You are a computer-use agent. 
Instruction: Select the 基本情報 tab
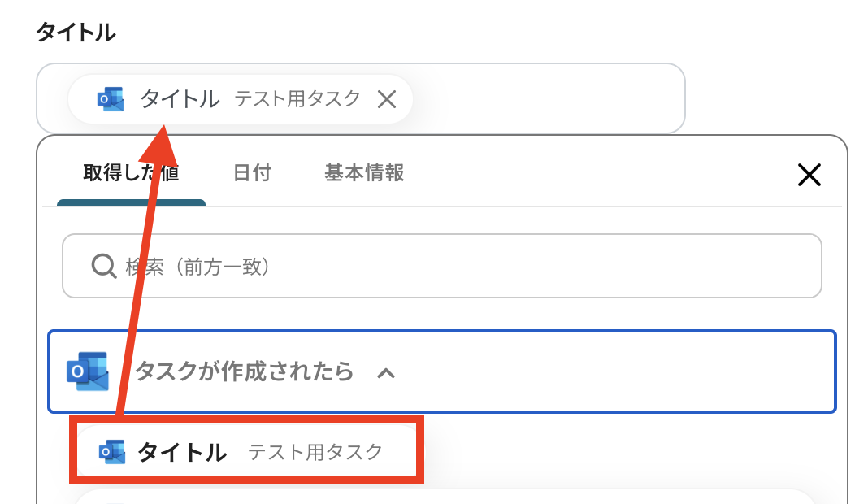coord(364,173)
